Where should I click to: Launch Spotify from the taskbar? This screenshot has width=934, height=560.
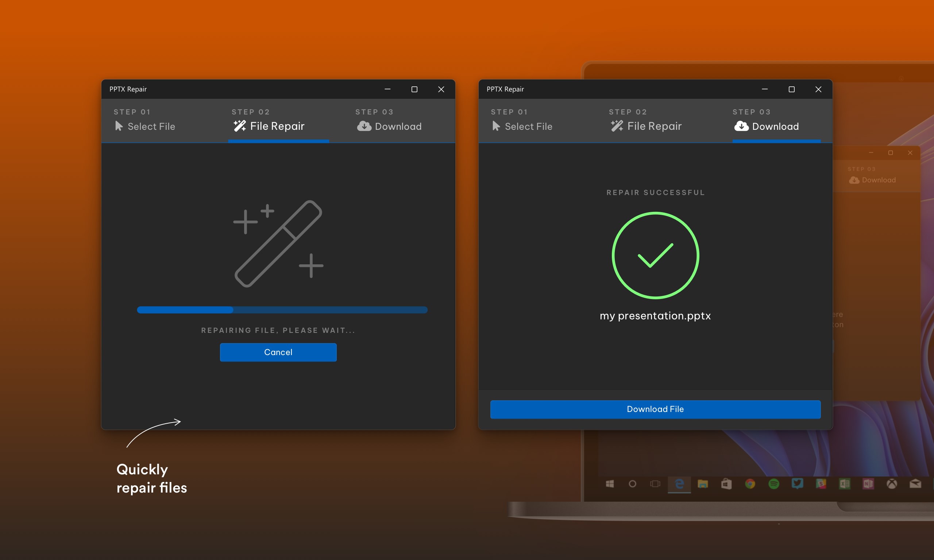click(773, 484)
